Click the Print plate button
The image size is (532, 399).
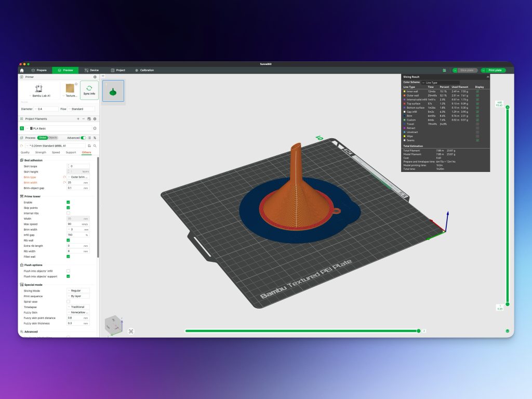coord(493,70)
